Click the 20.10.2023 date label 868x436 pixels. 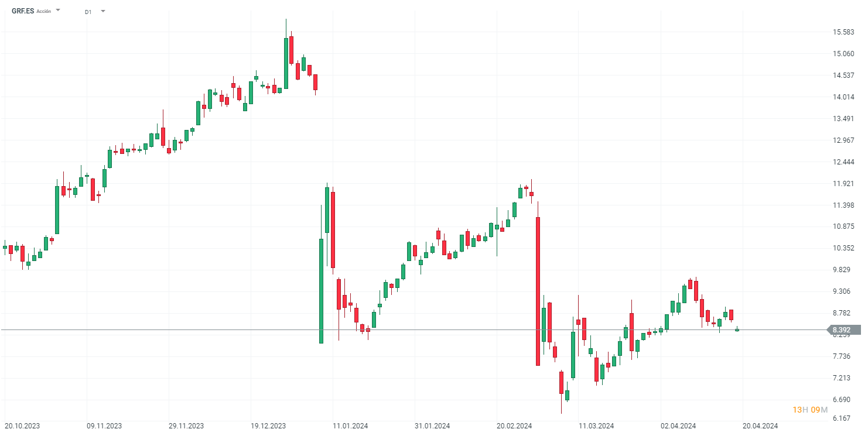(22, 426)
